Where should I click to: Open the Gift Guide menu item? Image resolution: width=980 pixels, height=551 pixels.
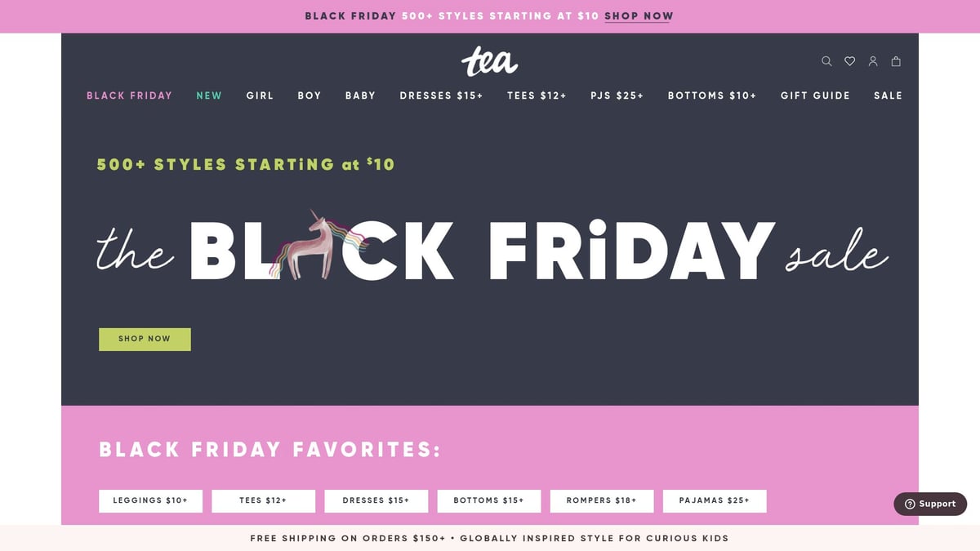[x=815, y=96]
